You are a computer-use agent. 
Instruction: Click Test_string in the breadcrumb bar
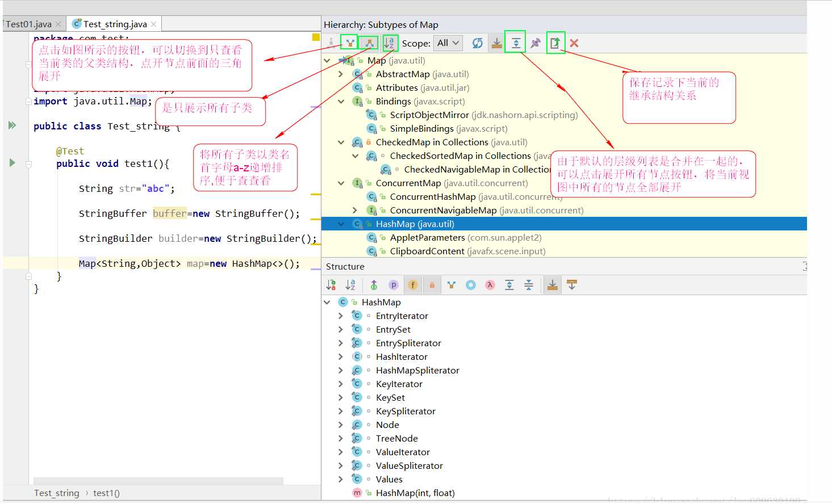57,493
